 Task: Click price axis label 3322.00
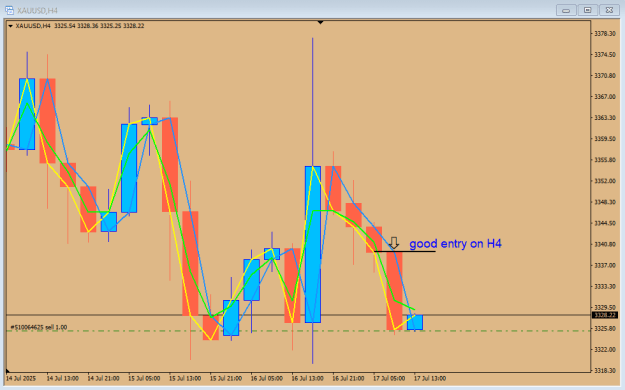tap(605, 350)
